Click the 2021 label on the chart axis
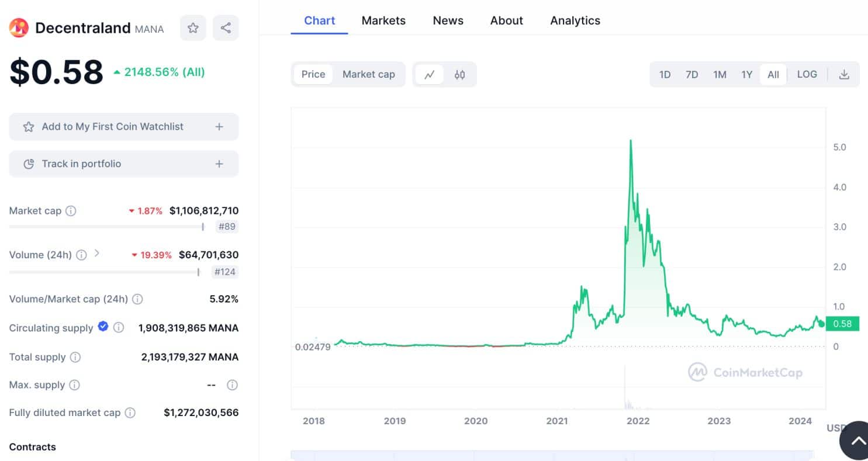 pyautogui.click(x=557, y=421)
